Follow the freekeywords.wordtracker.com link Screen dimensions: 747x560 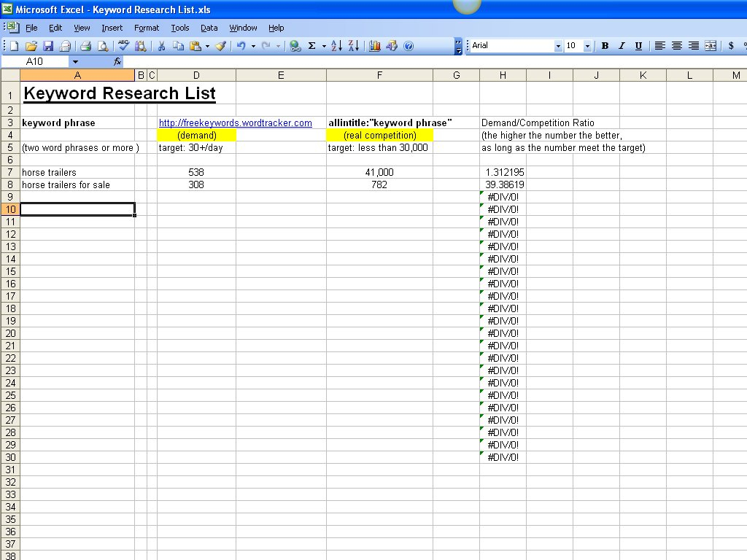point(235,123)
